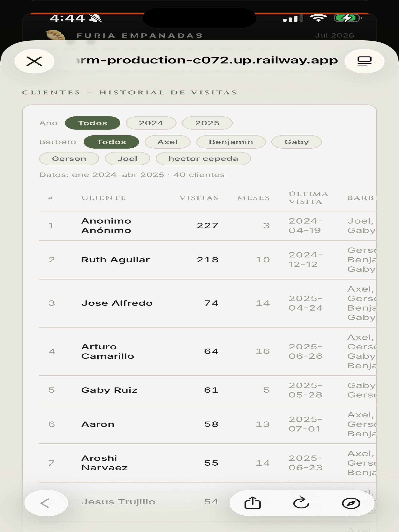Image resolution: width=399 pixels, height=532 pixels.
Task: Sort by ÚLTIMA VISITA column header
Action: click(309, 198)
